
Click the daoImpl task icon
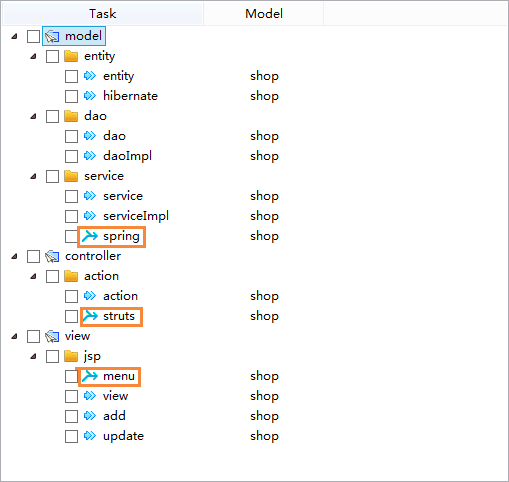click(90, 156)
